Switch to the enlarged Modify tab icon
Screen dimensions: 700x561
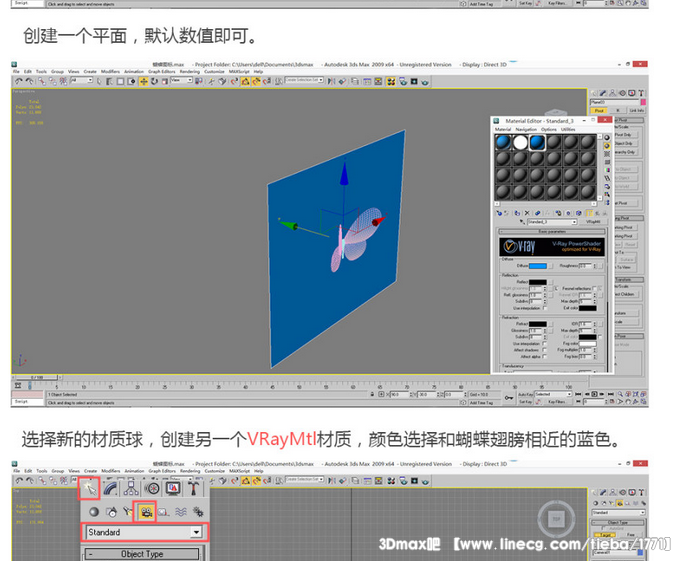[110, 489]
